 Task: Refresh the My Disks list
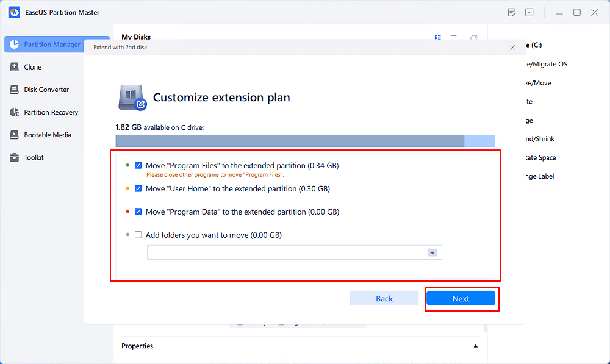pyautogui.click(x=473, y=37)
